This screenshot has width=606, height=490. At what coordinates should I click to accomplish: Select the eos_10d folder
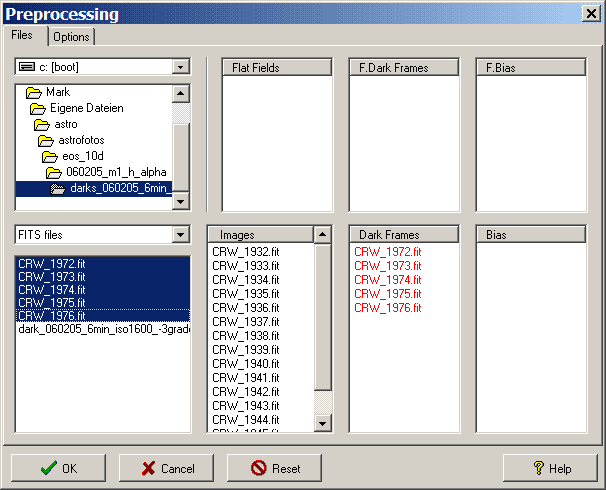point(82,156)
